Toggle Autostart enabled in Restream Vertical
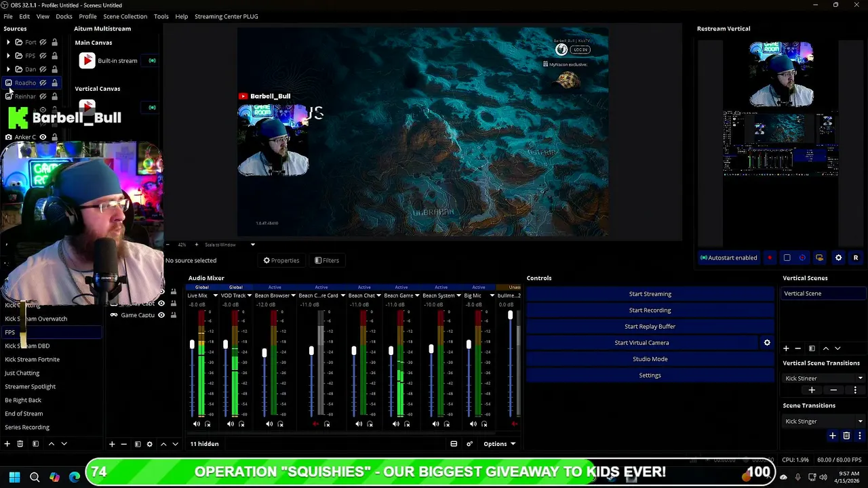The image size is (868, 488). (x=728, y=258)
